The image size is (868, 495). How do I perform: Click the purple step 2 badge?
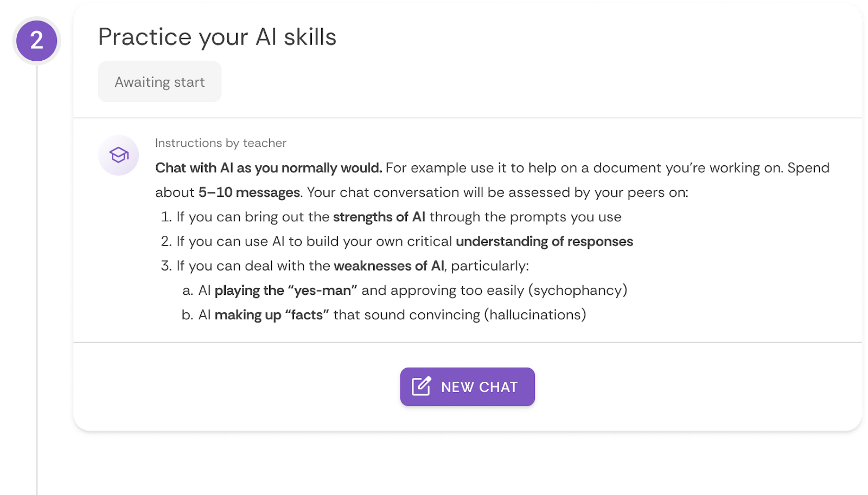click(x=36, y=41)
